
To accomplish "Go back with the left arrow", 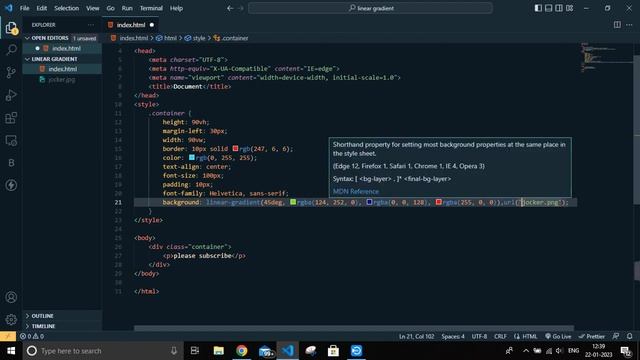I will coord(230,8).
